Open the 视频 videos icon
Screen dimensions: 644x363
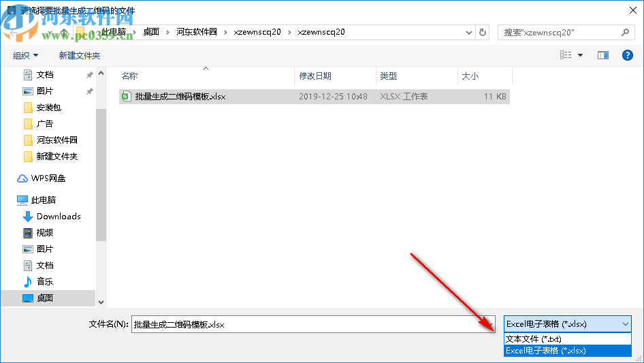pyautogui.click(x=27, y=233)
